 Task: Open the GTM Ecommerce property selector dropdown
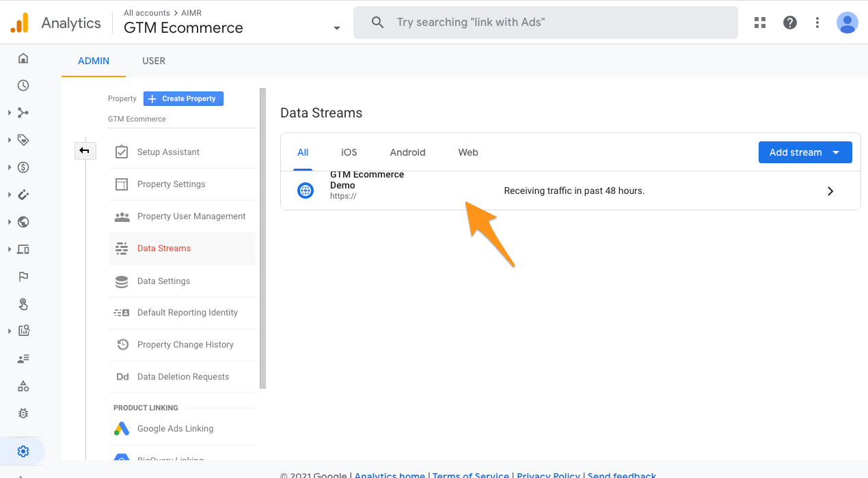pyautogui.click(x=336, y=29)
